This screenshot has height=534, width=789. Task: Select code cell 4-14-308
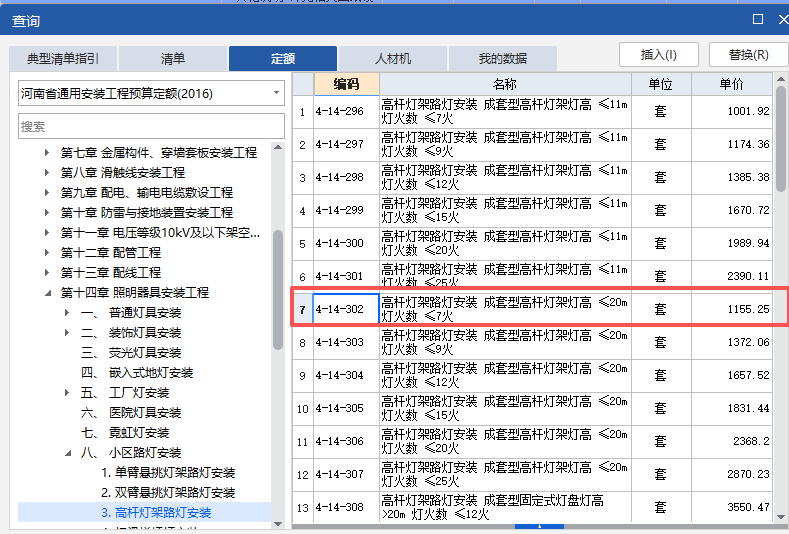click(x=346, y=507)
